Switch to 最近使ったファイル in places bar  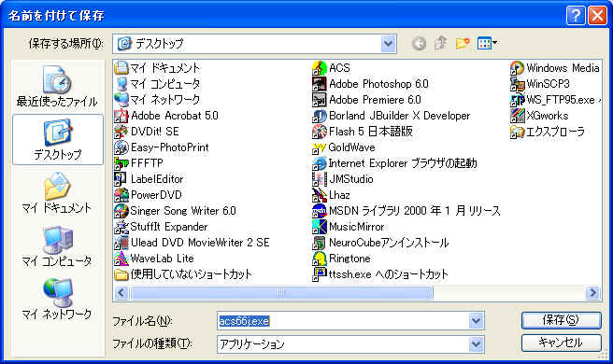[57, 86]
